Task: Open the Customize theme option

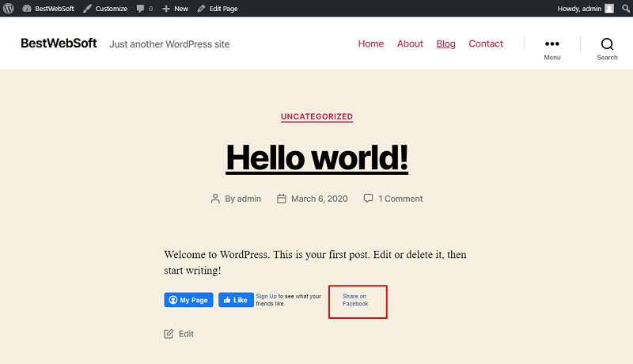Action: coord(105,9)
